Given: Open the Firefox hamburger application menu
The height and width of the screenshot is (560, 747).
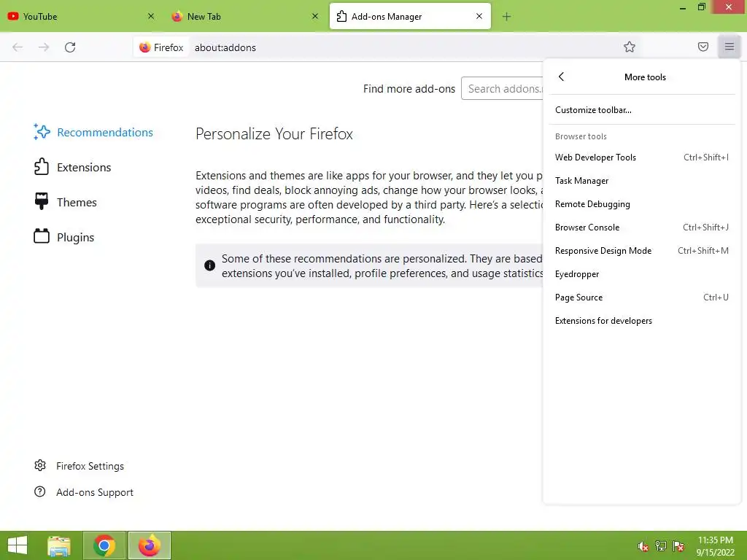Looking at the screenshot, I should point(729,47).
